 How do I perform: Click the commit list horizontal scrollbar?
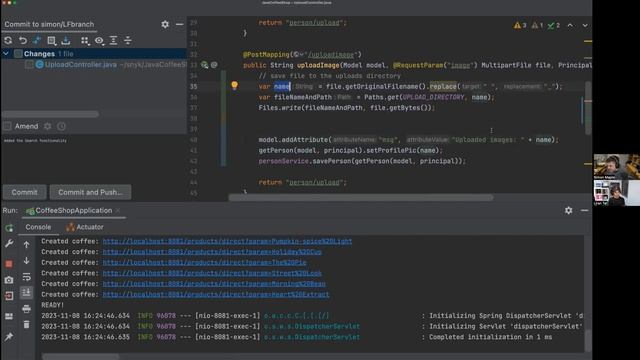(x=50, y=114)
